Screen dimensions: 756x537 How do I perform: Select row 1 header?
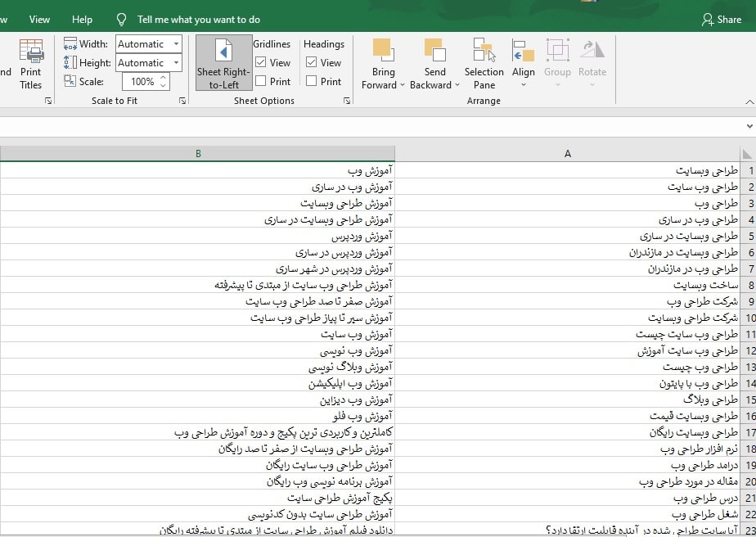pos(749,171)
